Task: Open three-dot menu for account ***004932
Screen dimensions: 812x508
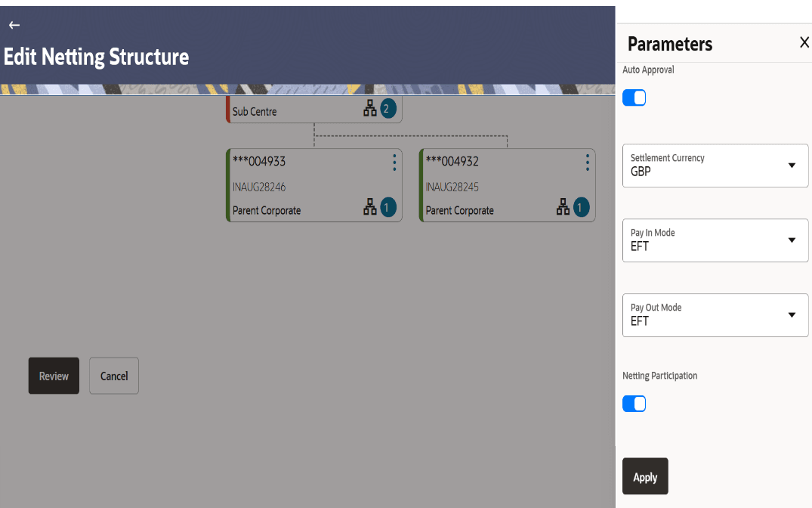Action: [x=588, y=162]
